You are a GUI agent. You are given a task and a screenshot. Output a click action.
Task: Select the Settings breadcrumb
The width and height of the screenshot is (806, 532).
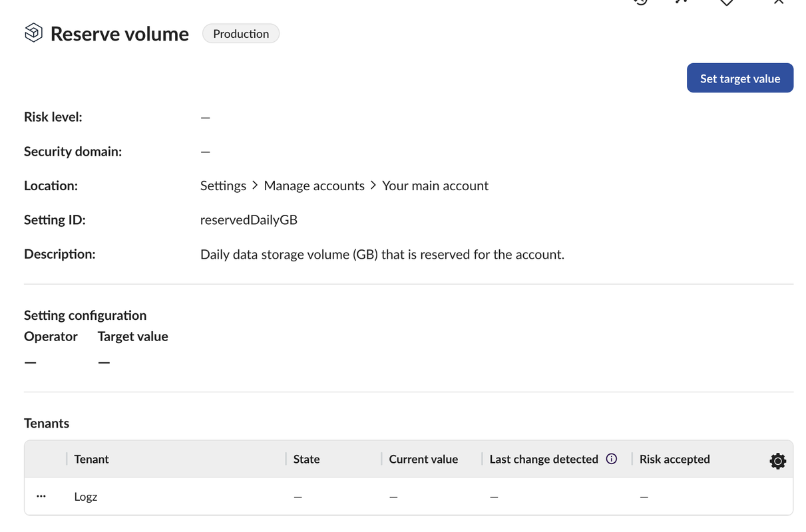click(x=223, y=186)
